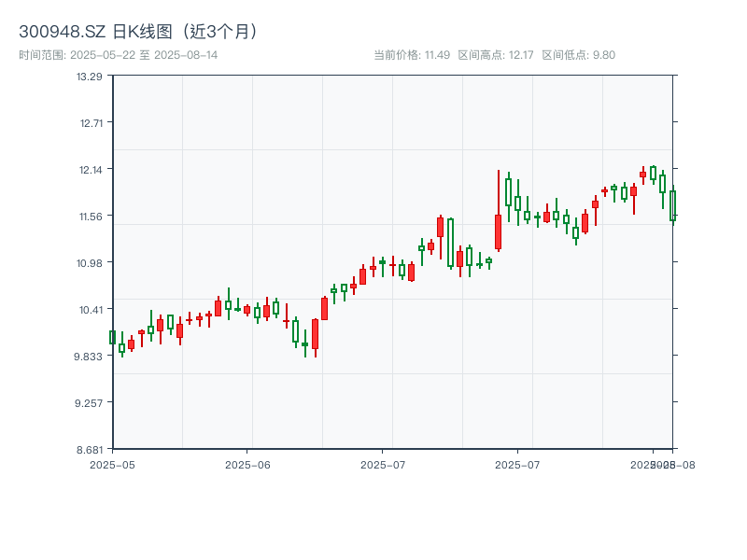This screenshot has width=747, height=560.
Task: Click the 11.56 y-axis tick label
Action: [x=89, y=216]
